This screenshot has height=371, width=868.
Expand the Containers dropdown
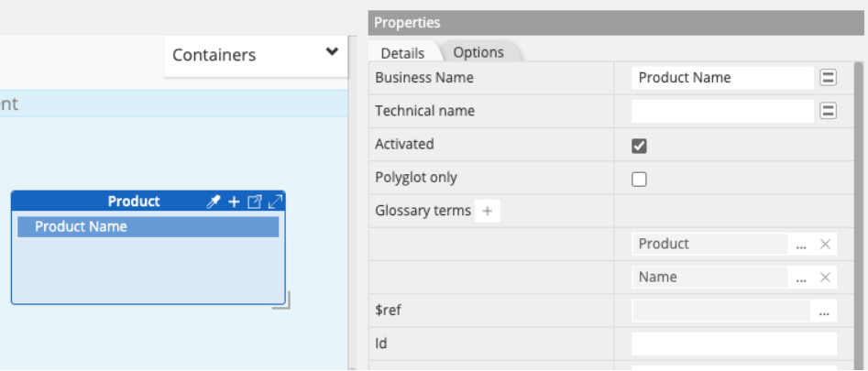coord(332,53)
